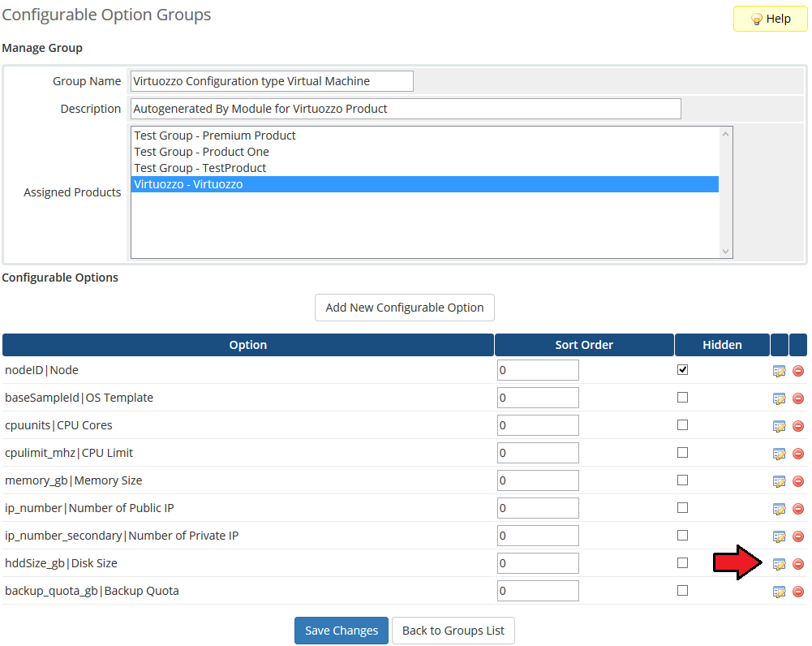
Task: Check Hidden for ip_number_secondary|Number of Private IP
Action: [x=682, y=535]
